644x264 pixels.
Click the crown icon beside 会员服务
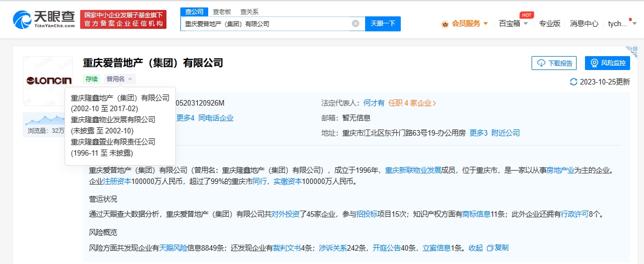(445, 24)
